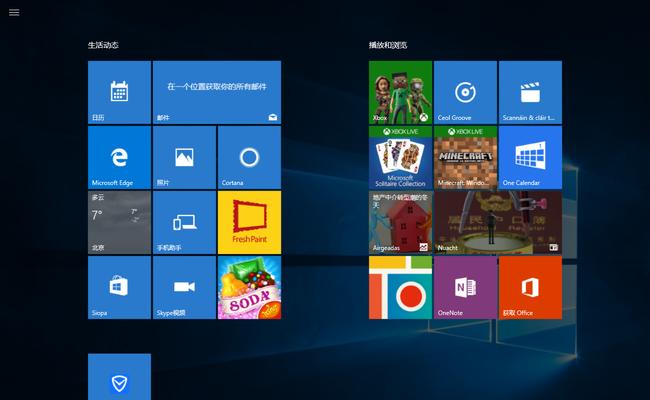Open the hamburger menu at top left
Viewport: 650px width, 400px height.
(x=14, y=12)
